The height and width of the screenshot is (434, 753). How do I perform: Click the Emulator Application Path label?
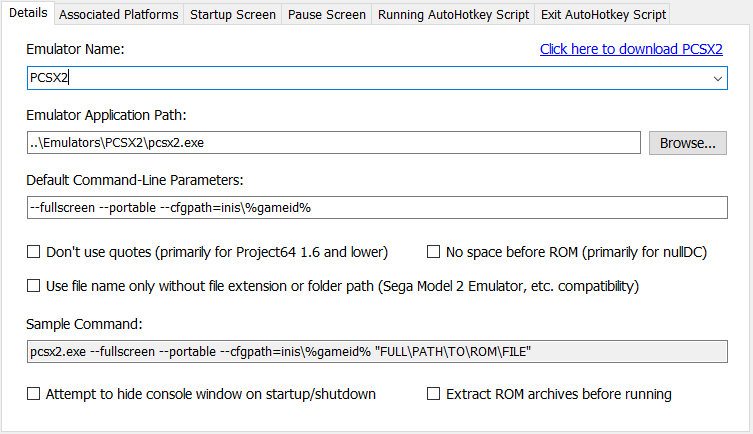click(106, 115)
